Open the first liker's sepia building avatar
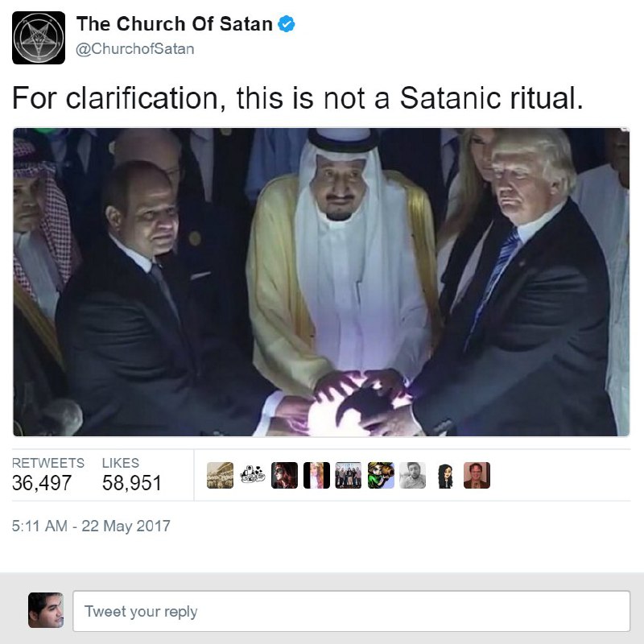The width and height of the screenshot is (644, 644). coord(220,475)
